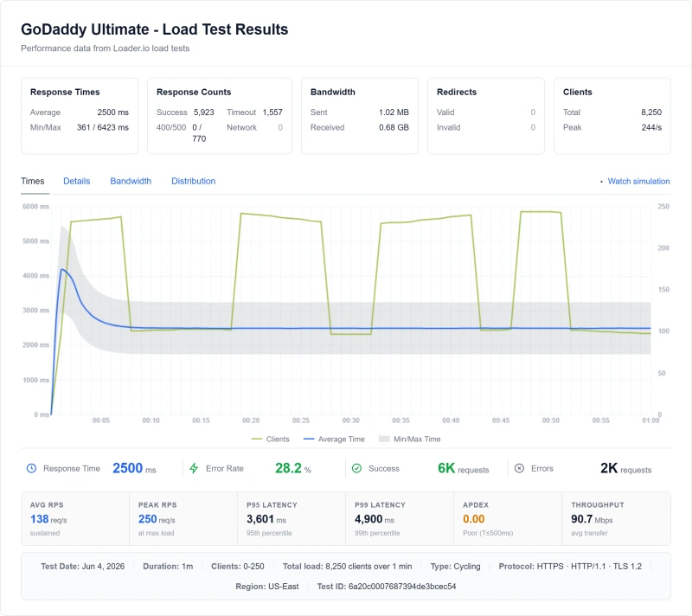Click the Sent value 1.02 MB

pos(394,112)
